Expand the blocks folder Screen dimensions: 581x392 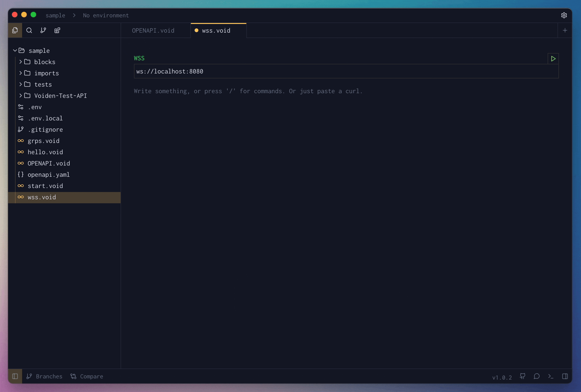click(x=20, y=62)
